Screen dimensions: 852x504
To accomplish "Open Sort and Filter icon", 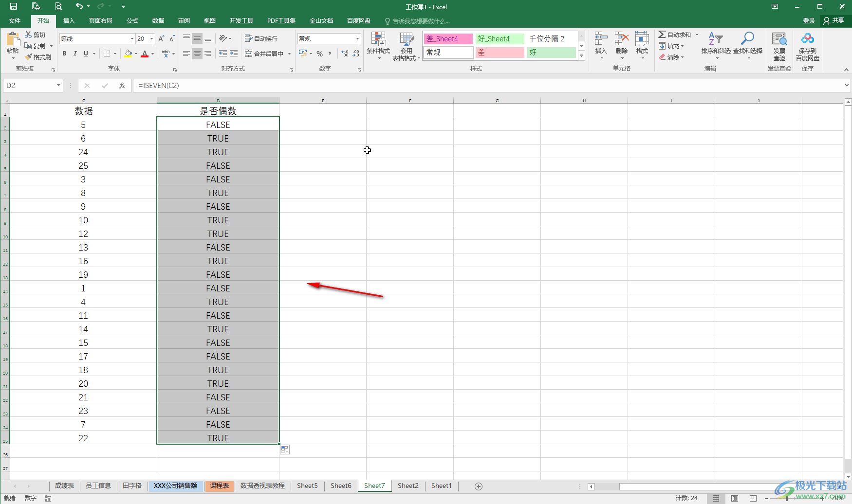I will (x=716, y=39).
